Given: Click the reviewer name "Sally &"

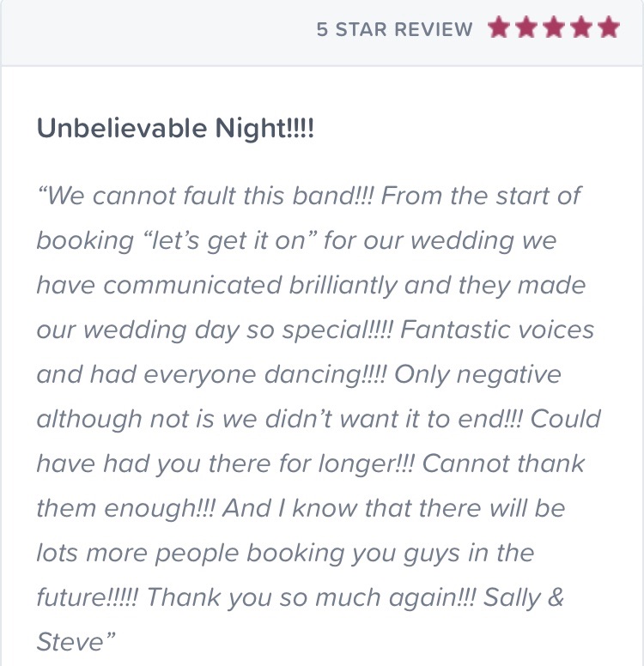Looking at the screenshot, I should pyautogui.click(x=524, y=597).
